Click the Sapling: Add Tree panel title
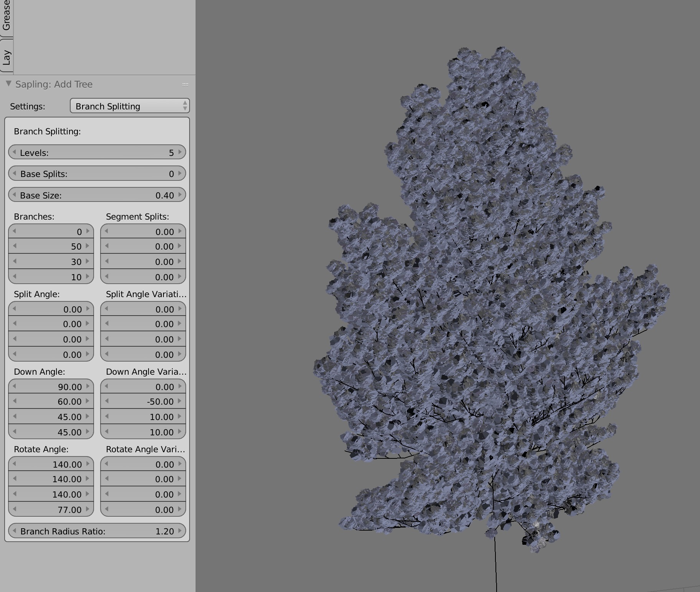Screen dimensions: 700x592 (x=54, y=84)
